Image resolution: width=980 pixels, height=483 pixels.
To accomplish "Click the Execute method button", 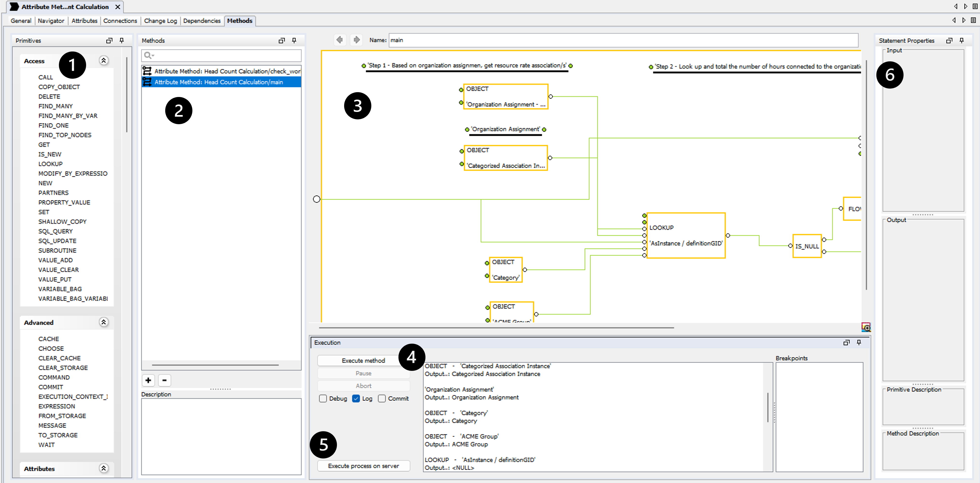I will coord(363,360).
